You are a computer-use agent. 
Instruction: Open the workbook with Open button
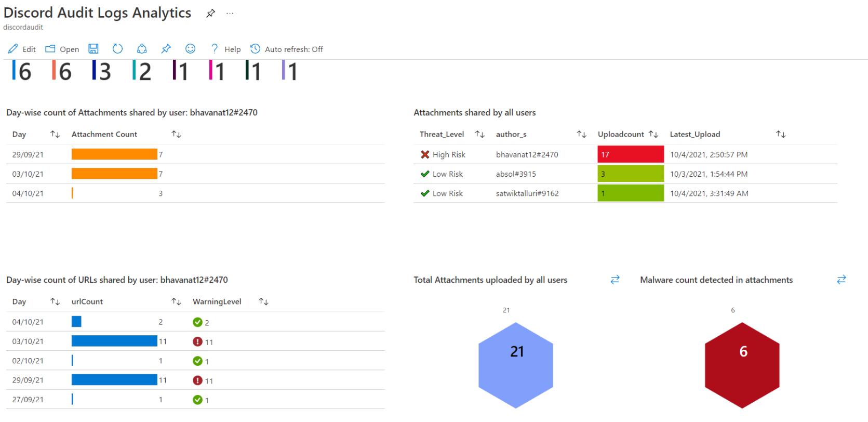62,49
